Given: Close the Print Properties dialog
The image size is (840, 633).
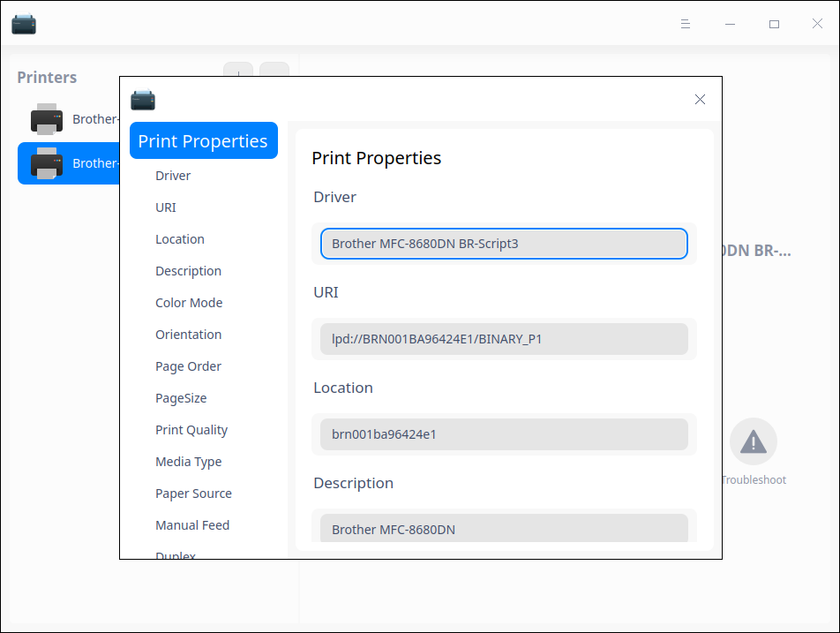Looking at the screenshot, I should (x=700, y=100).
